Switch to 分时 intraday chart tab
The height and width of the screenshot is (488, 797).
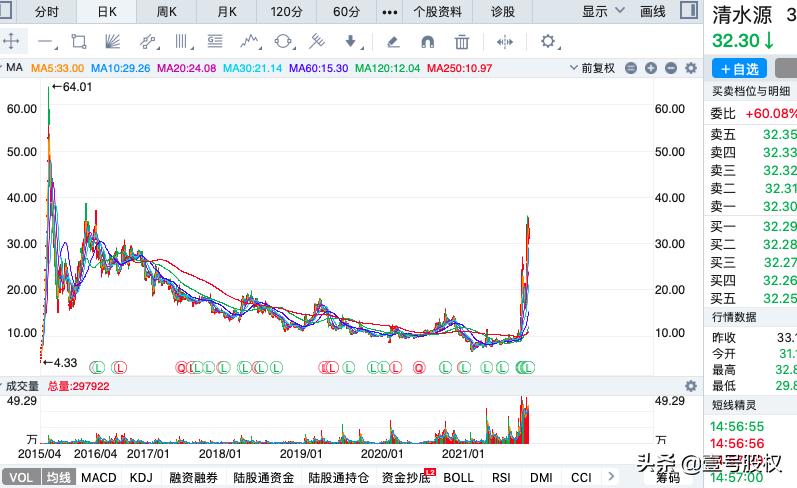(46, 11)
